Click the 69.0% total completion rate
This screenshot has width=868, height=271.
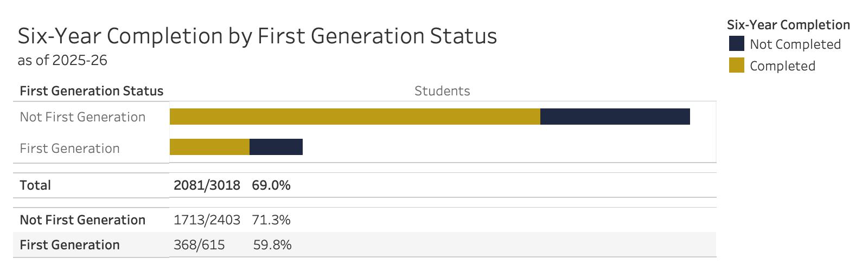[x=271, y=185]
